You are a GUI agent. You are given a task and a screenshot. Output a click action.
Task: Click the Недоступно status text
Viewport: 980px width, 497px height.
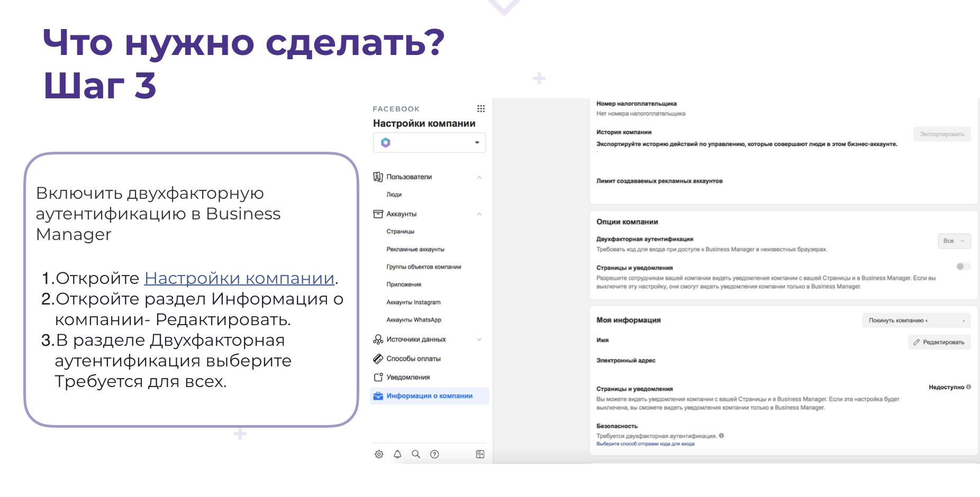click(946, 387)
